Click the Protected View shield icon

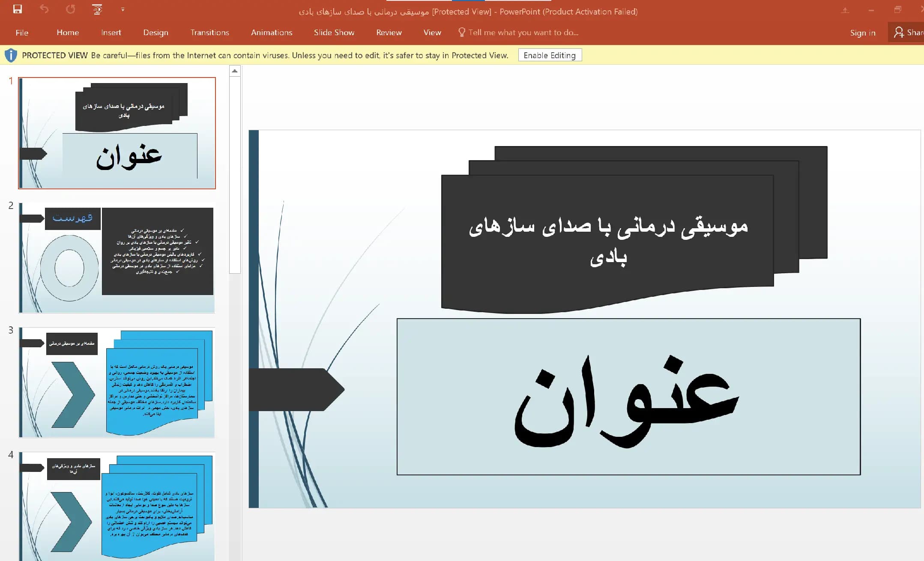pos(11,55)
